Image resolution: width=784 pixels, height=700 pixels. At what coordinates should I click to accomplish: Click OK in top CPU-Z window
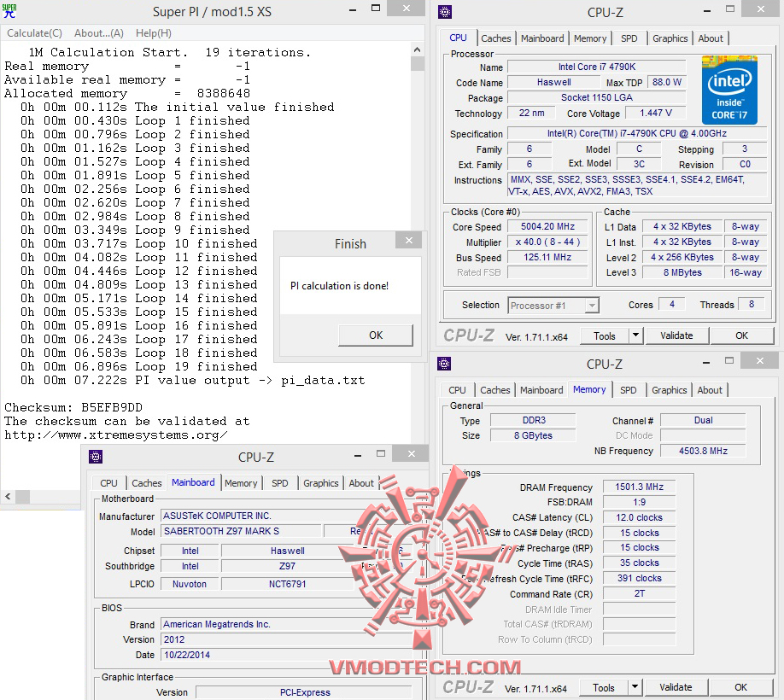(x=741, y=335)
